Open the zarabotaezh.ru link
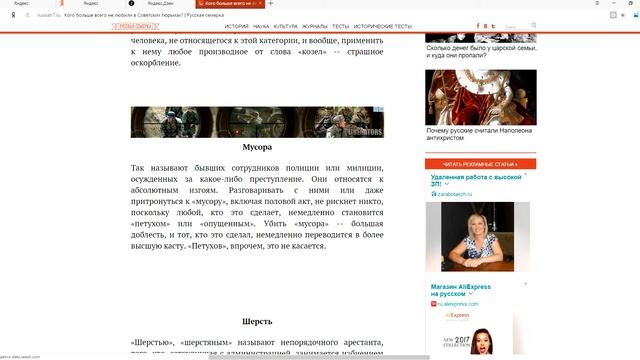This screenshot has width=640, height=360. (455, 194)
